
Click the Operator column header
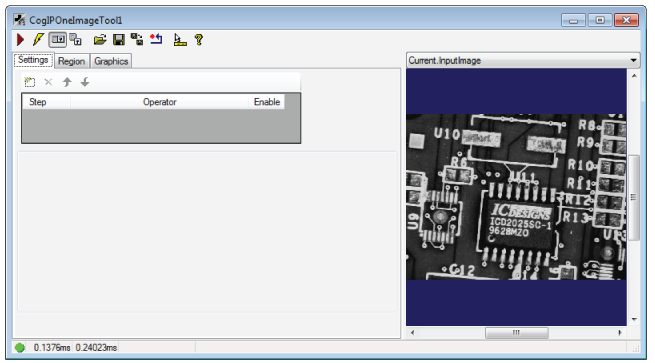160,102
